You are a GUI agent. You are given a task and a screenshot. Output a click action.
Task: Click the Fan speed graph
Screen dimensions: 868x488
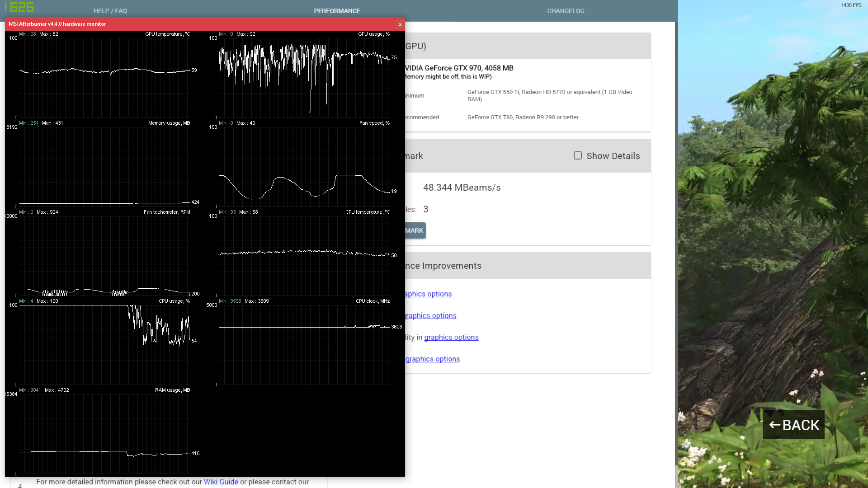click(304, 167)
